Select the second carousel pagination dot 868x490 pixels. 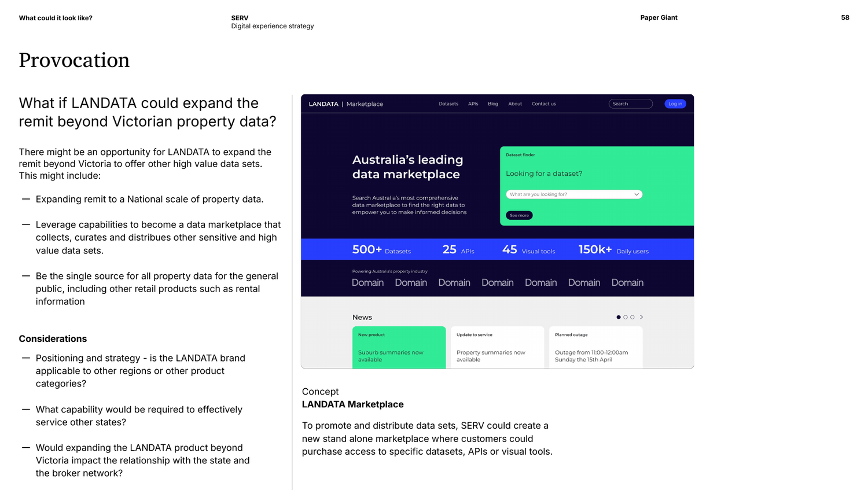(625, 317)
